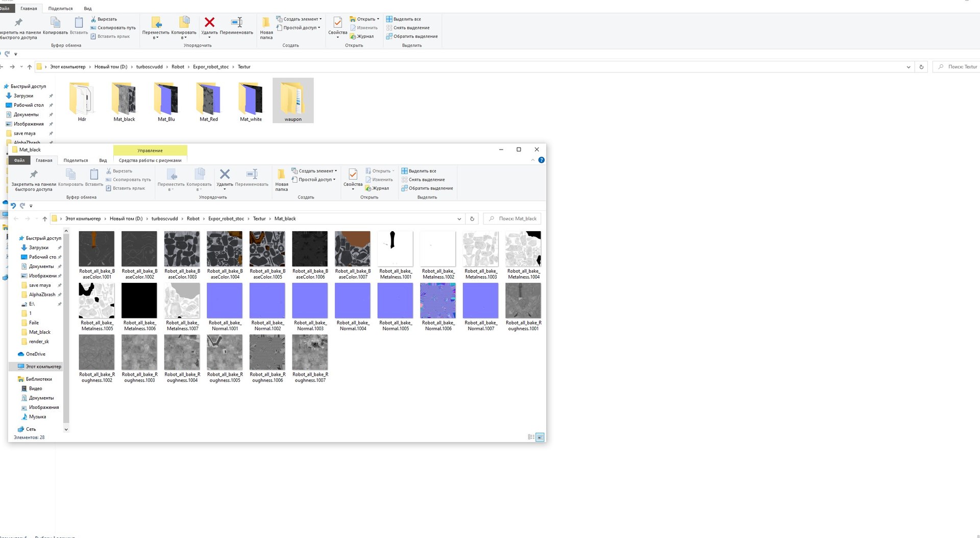
Task: Select OneDrive in Mat_black navigation pane
Action: 36,354
